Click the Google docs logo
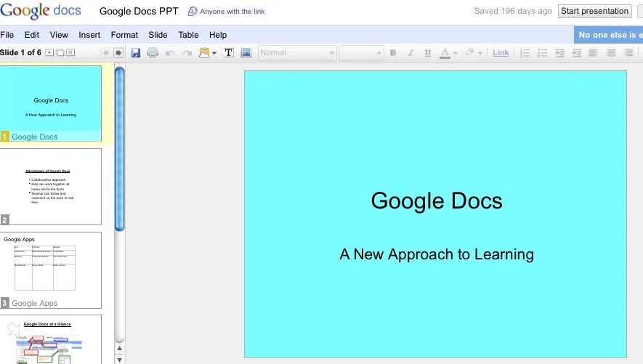643x364 pixels. pyautogui.click(x=41, y=11)
